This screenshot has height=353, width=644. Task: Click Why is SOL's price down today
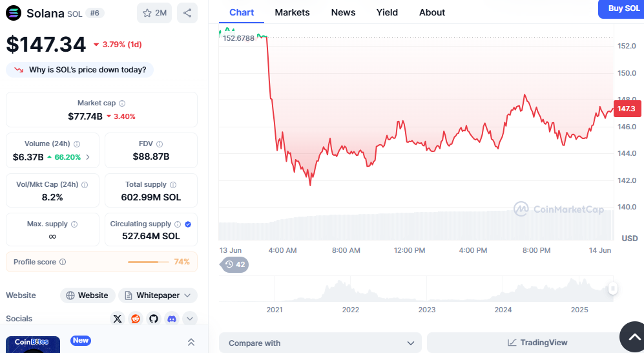pos(80,70)
